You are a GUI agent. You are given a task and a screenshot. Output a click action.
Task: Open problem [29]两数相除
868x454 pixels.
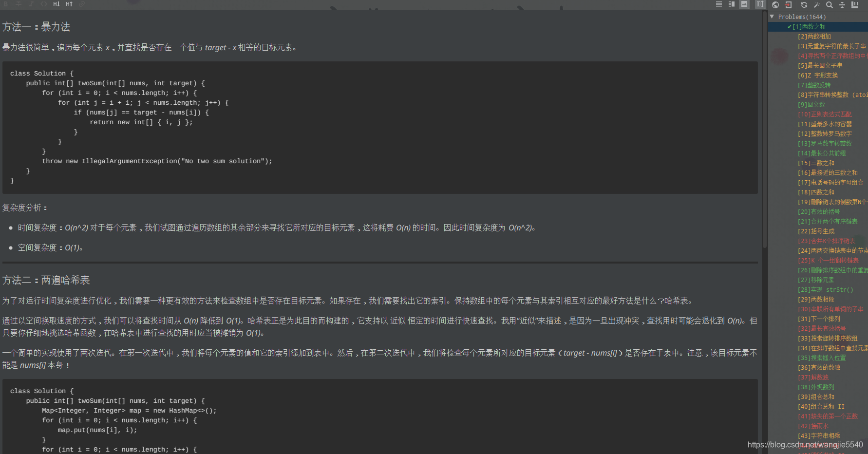pyautogui.click(x=816, y=300)
